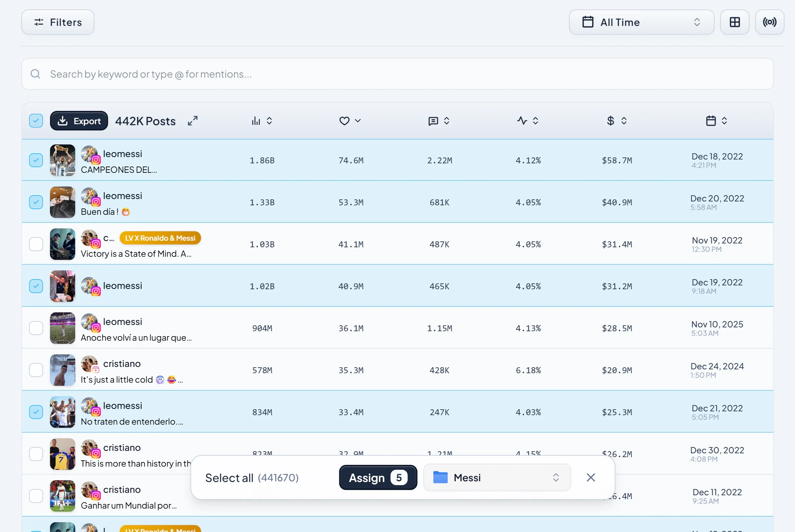This screenshot has width=795, height=532.
Task: Toggle the select-all header checkbox
Action: pos(36,121)
